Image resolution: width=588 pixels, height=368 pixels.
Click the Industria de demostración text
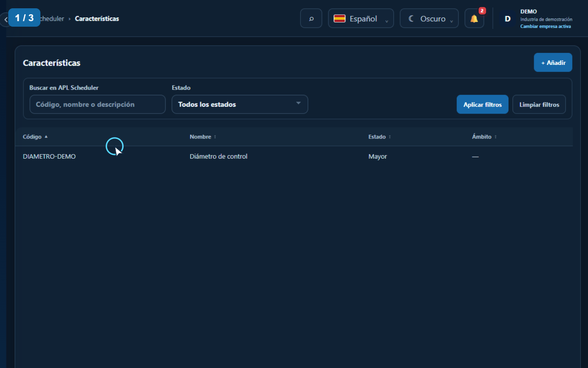[546, 19]
